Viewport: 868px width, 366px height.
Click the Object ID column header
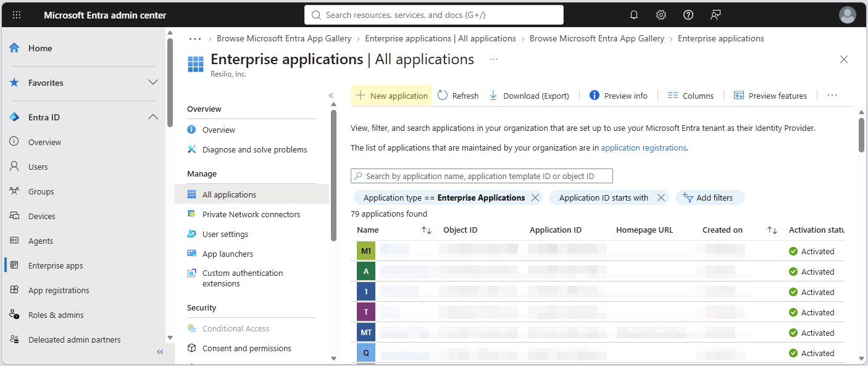pos(461,230)
